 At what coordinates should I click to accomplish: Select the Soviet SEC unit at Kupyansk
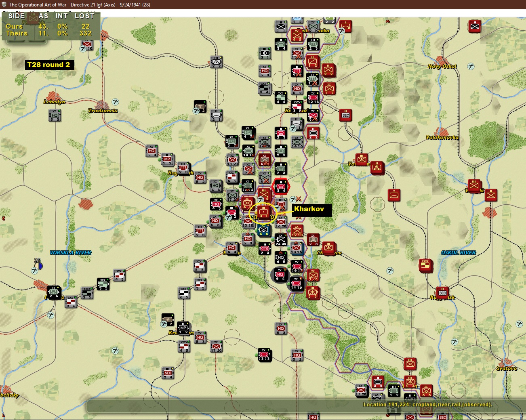442,293
